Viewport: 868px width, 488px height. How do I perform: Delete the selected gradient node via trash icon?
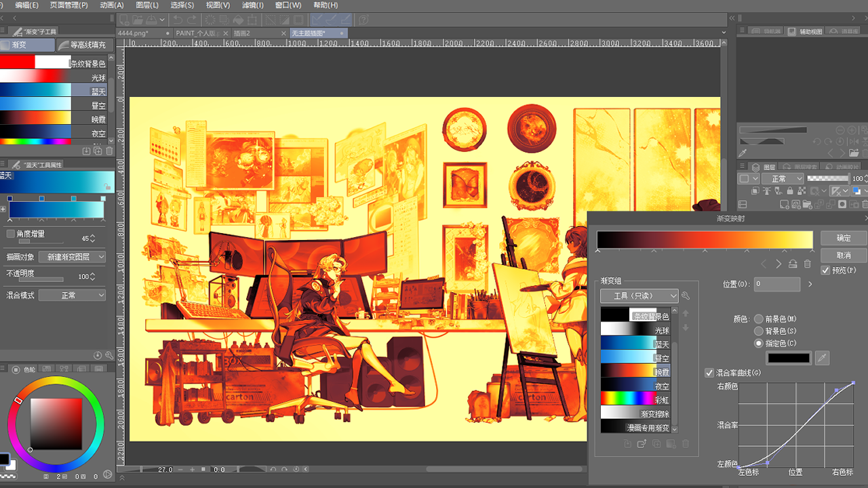tap(808, 264)
